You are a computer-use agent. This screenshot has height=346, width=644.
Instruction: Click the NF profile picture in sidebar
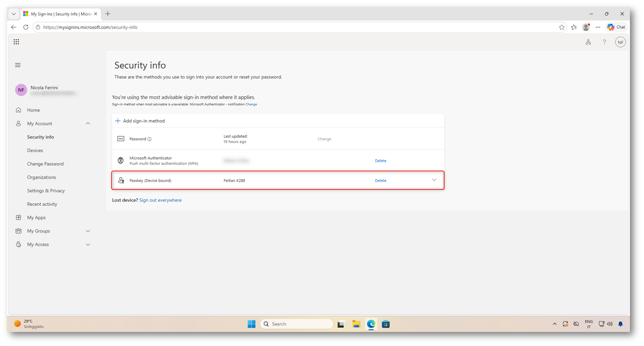[x=21, y=90]
